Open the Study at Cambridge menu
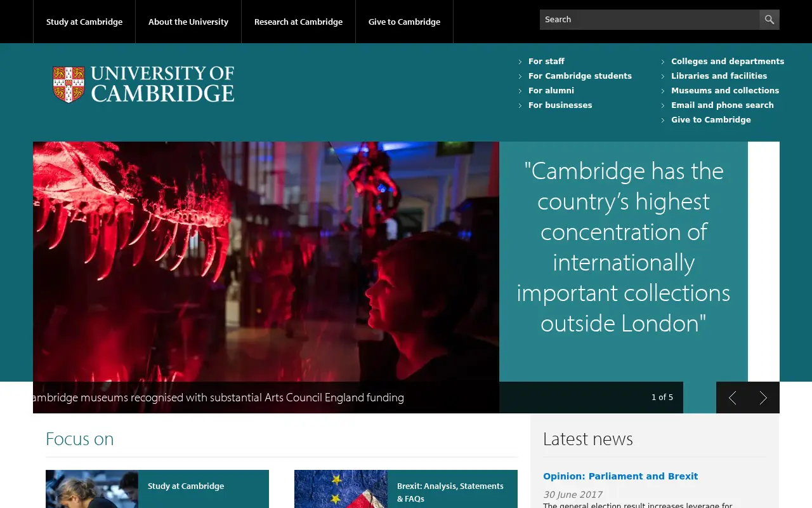The height and width of the screenshot is (508, 812). [x=84, y=22]
